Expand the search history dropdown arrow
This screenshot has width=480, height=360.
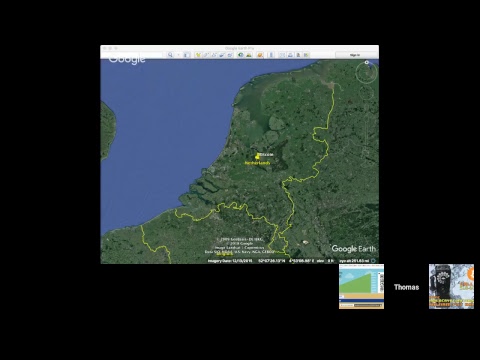pos(179,55)
